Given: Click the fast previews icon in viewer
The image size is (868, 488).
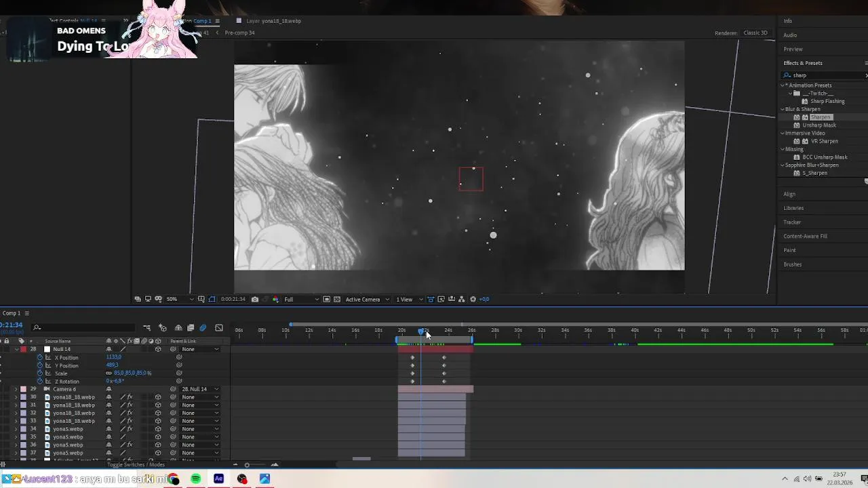Looking at the screenshot, I should pos(441,299).
